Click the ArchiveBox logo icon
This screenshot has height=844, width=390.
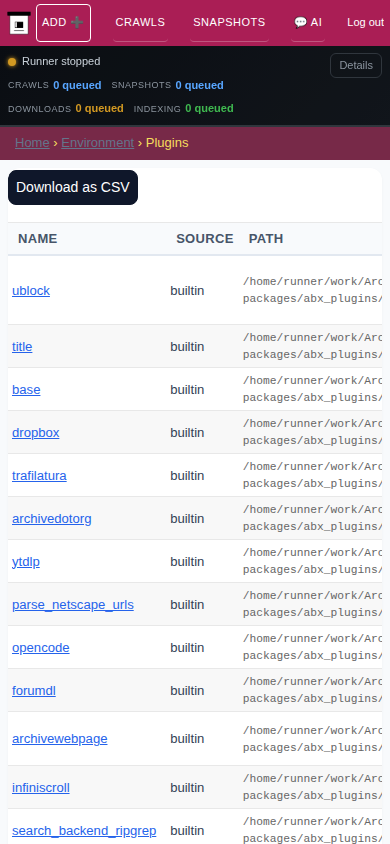[x=19, y=23]
